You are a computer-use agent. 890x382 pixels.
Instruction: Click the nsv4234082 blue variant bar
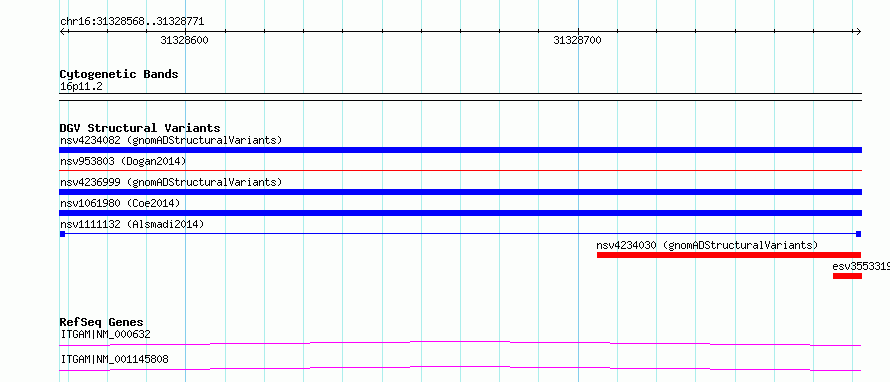click(x=460, y=150)
